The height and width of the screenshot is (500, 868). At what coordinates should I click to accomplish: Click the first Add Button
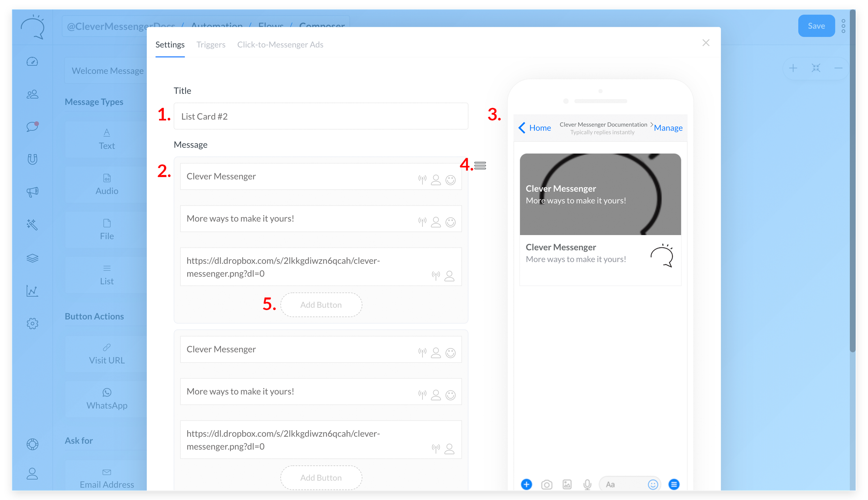(321, 305)
